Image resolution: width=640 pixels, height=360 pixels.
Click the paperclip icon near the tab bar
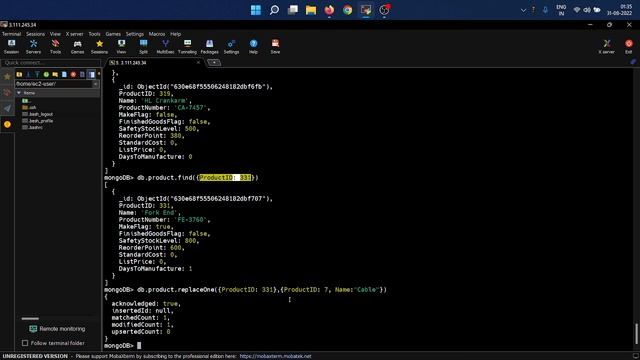633,62
